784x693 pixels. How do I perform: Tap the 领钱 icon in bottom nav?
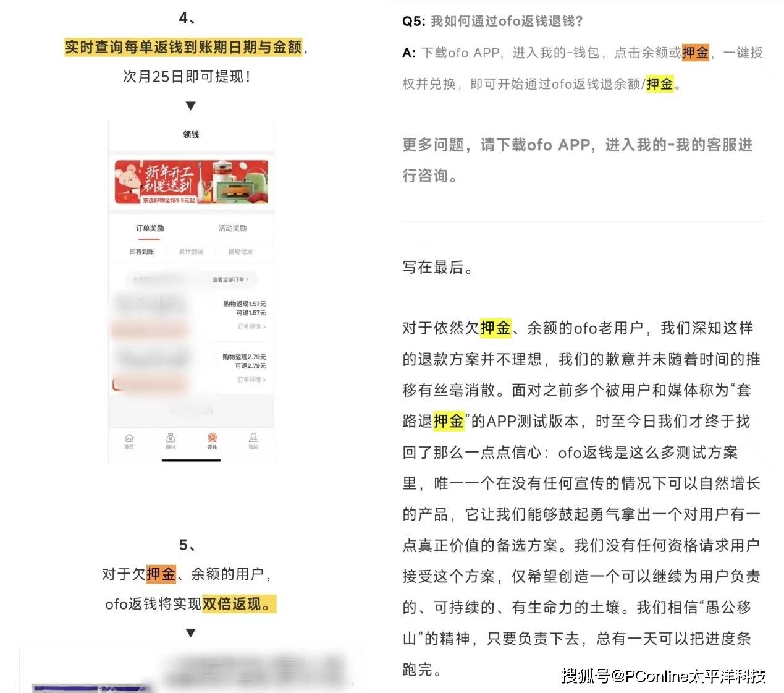(x=212, y=441)
